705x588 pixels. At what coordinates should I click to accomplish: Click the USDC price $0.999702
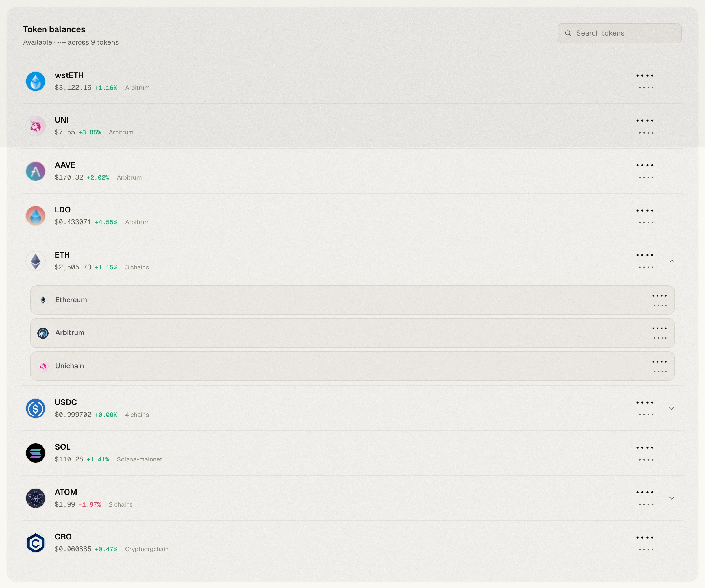pos(73,415)
